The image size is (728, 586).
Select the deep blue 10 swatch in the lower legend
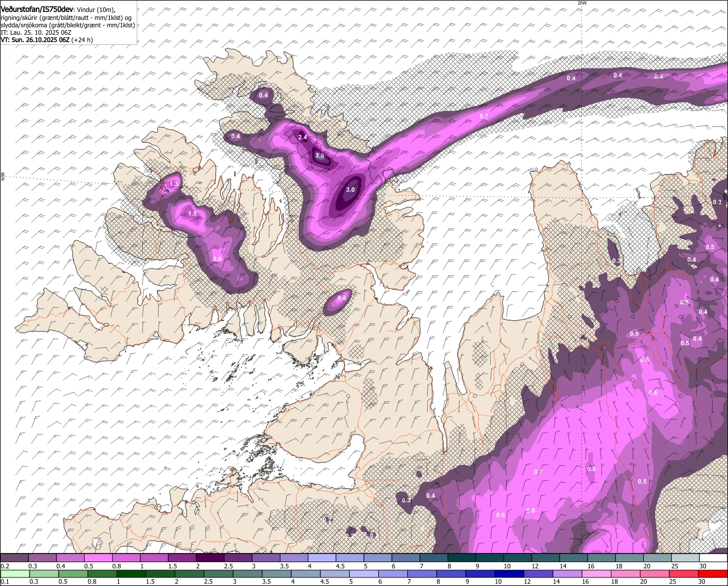[x=510, y=573]
